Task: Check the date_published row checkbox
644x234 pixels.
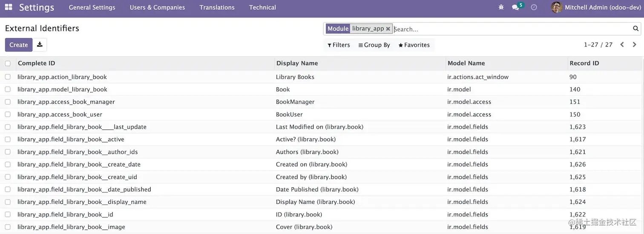Action: tap(8, 189)
